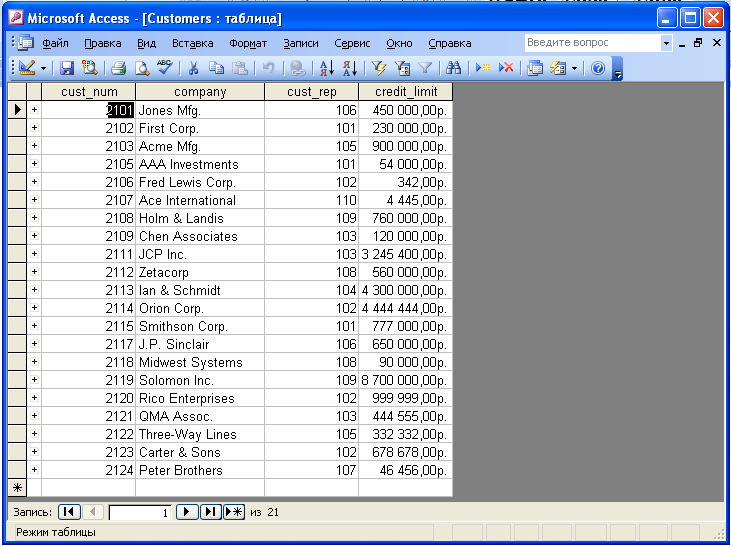Click the Cut scissors icon
Image resolution: width=731 pixels, height=546 pixels.
[x=193, y=68]
